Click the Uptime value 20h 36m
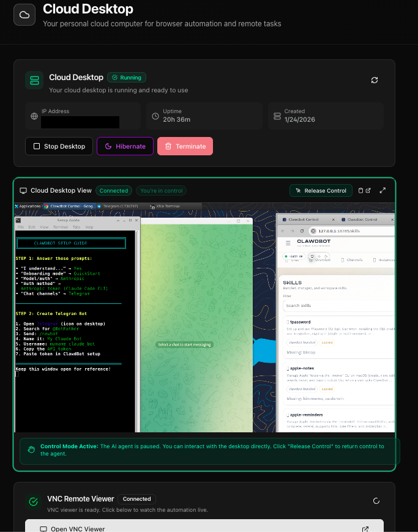Viewport: 418px width, 532px height. [177, 119]
